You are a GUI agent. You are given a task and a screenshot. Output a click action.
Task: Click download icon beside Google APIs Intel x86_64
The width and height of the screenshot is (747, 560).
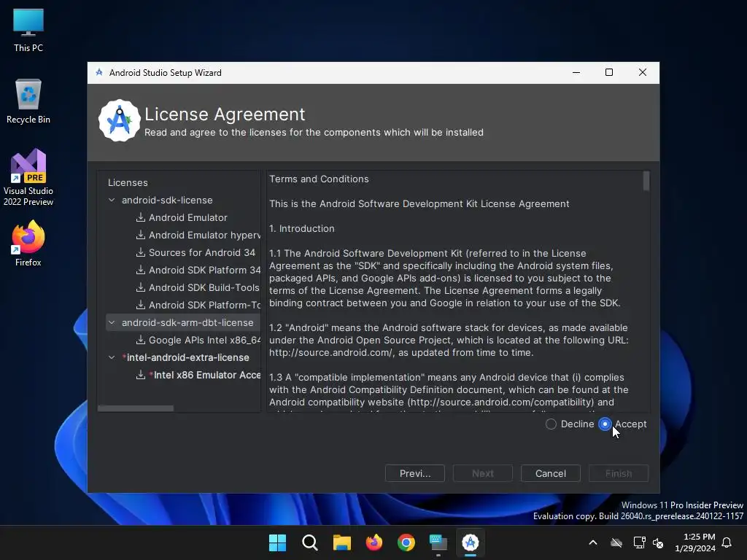(x=141, y=340)
